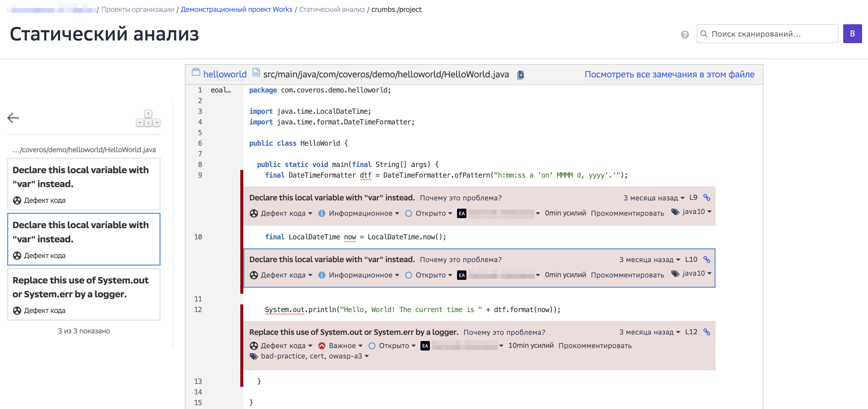Select the first 'Declare this local variable' sidebar card
This screenshot has height=409, width=868.
84,184
